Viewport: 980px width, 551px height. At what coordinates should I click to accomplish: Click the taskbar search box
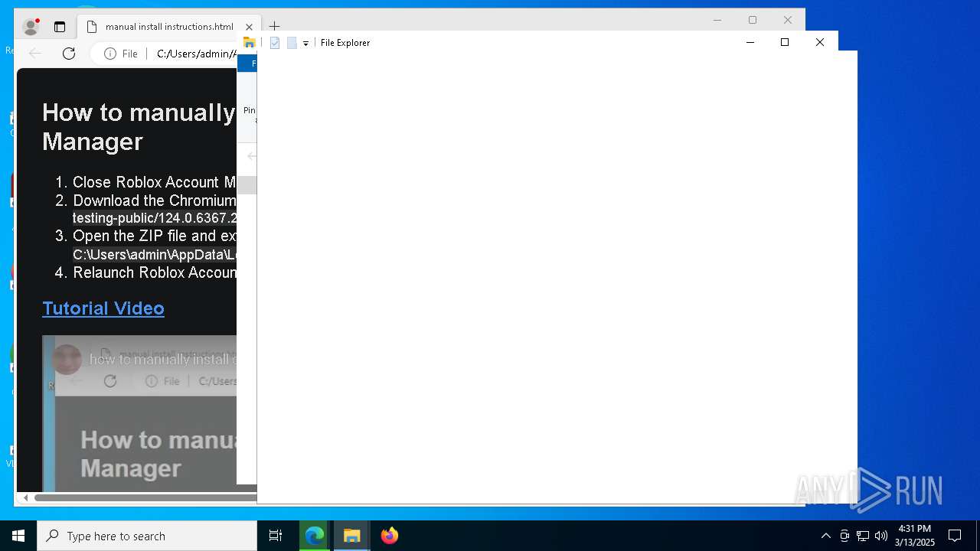click(x=147, y=536)
